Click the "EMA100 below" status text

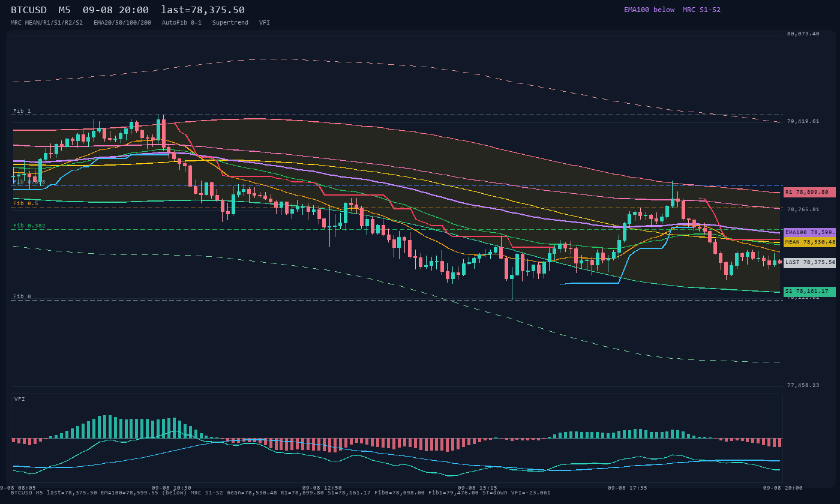(x=649, y=10)
